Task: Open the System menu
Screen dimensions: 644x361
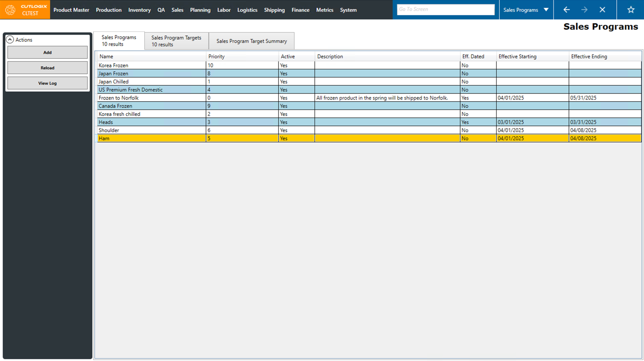Action: [x=348, y=10]
